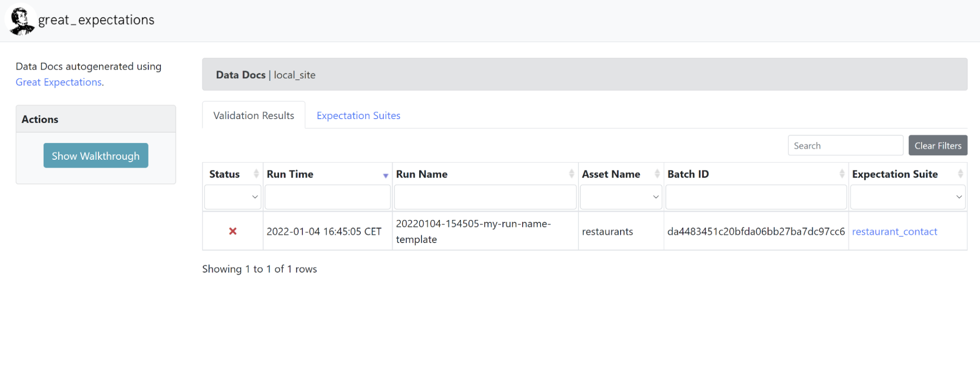Switch to the Expectation Suites tab

(x=358, y=116)
